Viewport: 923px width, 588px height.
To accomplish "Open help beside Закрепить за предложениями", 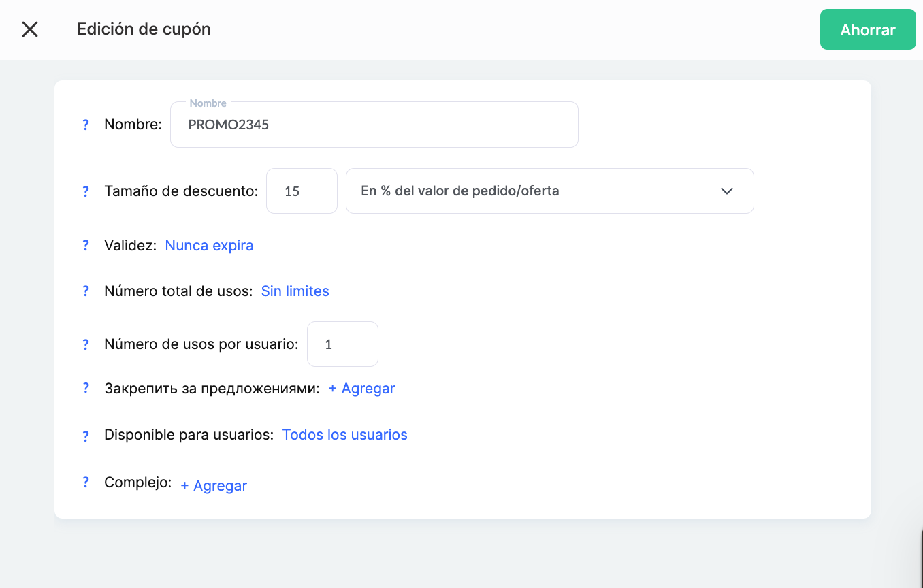I will pyautogui.click(x=86, y=388).
